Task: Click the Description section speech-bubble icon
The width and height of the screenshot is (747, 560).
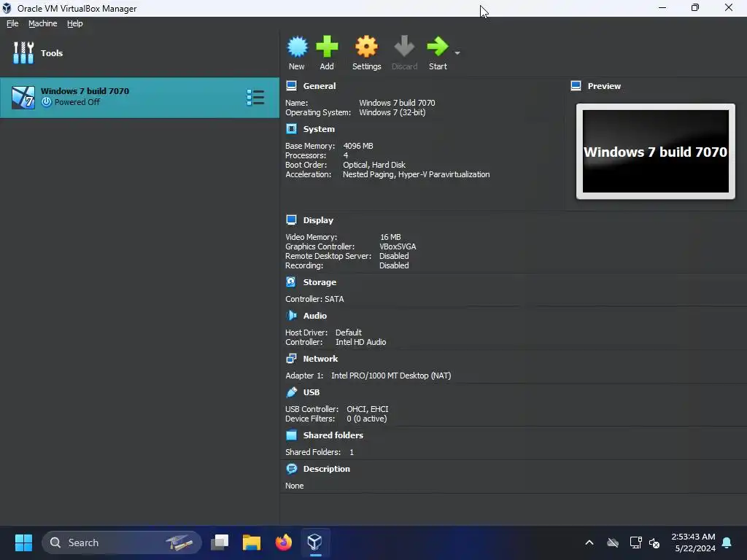Action: coord(291,469)
